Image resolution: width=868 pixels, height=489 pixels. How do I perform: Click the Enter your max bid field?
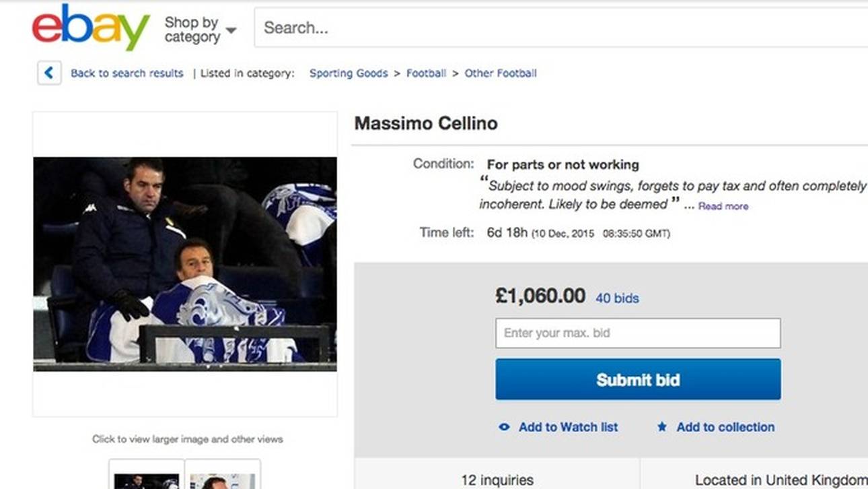[637, 333]
